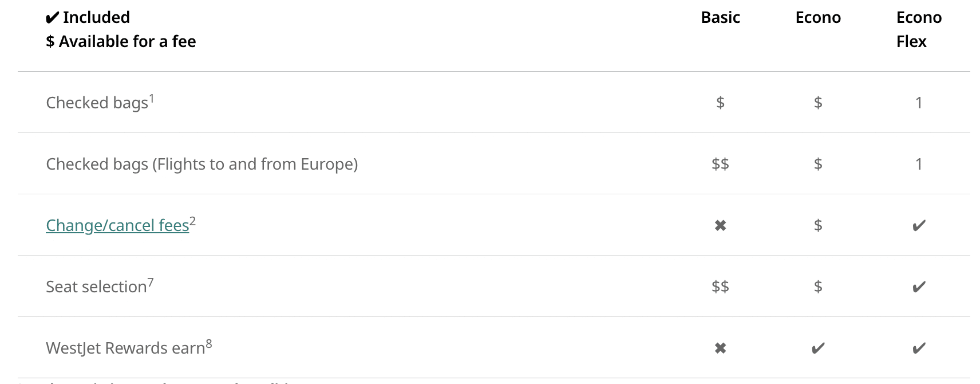Click the '$ Available for a fee' legend text
The image size is (980, 384).
[121, 42]
